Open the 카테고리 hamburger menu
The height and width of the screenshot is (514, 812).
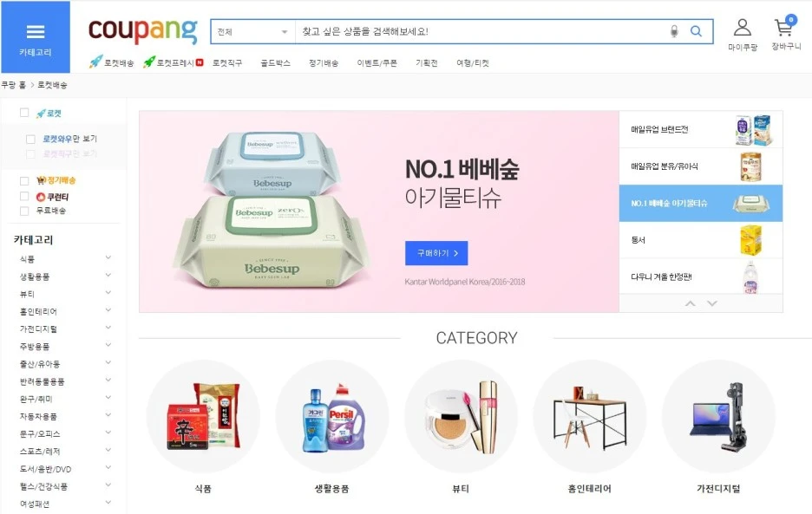(36, 36)
